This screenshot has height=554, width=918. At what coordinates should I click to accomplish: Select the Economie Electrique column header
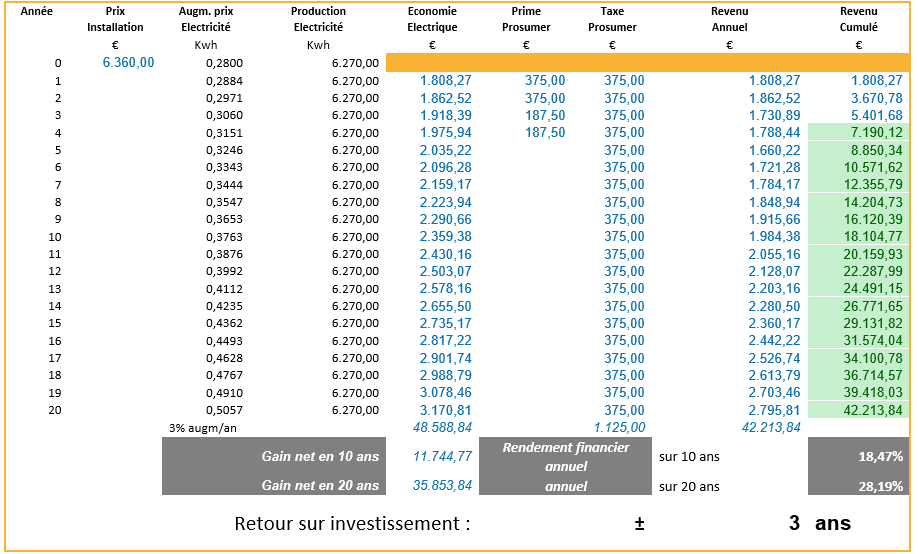tap(432, 19)
